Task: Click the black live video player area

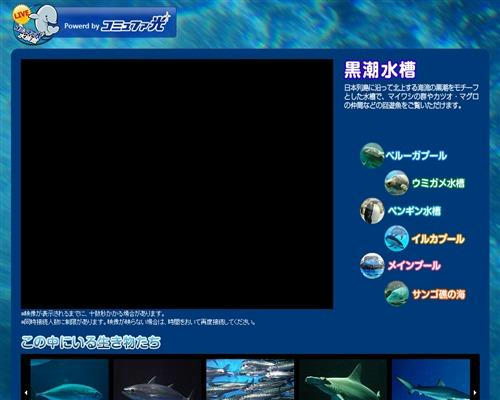Action: pyautogui.click(x=177, y=184)
